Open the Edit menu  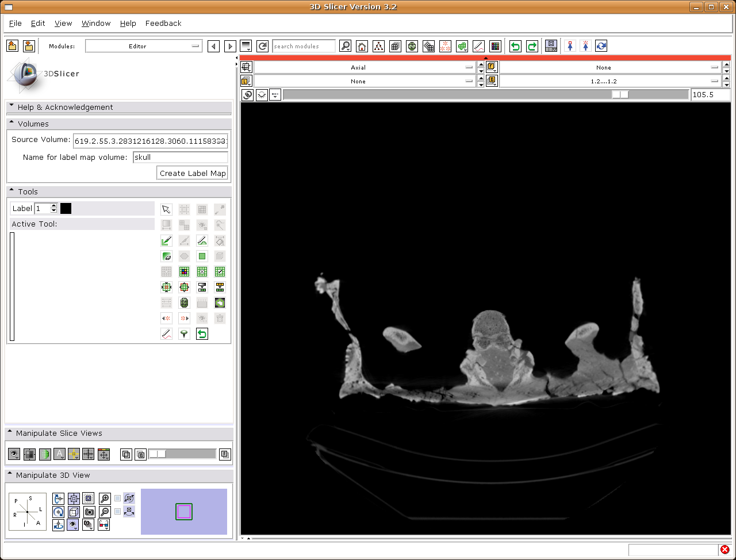pyautogui.click(x=38, y=23)
